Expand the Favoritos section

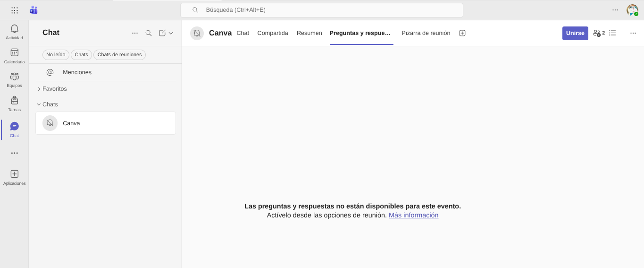(52, 89)
